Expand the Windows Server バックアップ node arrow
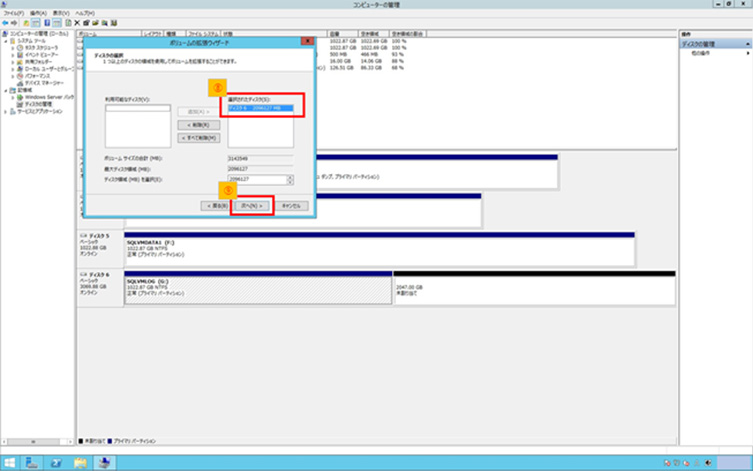 [13, 97]
